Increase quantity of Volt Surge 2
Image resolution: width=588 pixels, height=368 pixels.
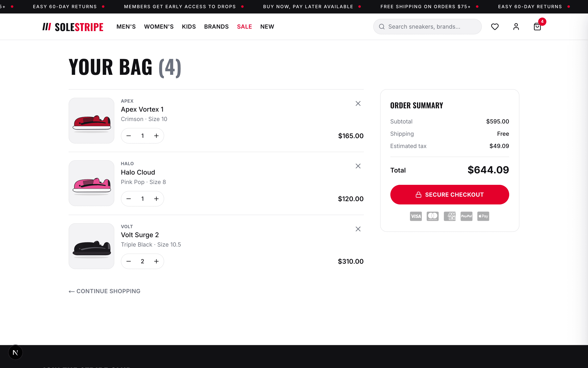click(x=156, y=261)
